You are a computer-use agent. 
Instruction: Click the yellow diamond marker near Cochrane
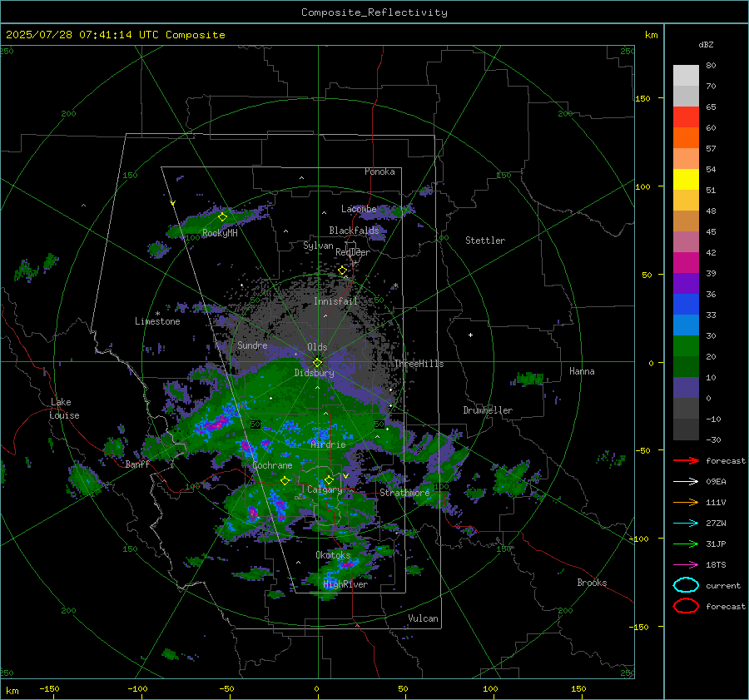285,480
